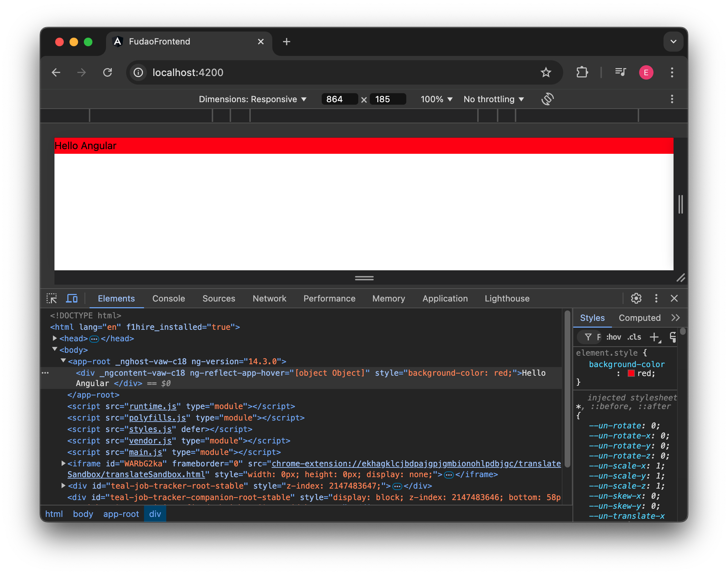Click the Computed styles tab
The width and height of the screenshot is (728, 575).
click(640, 318)
